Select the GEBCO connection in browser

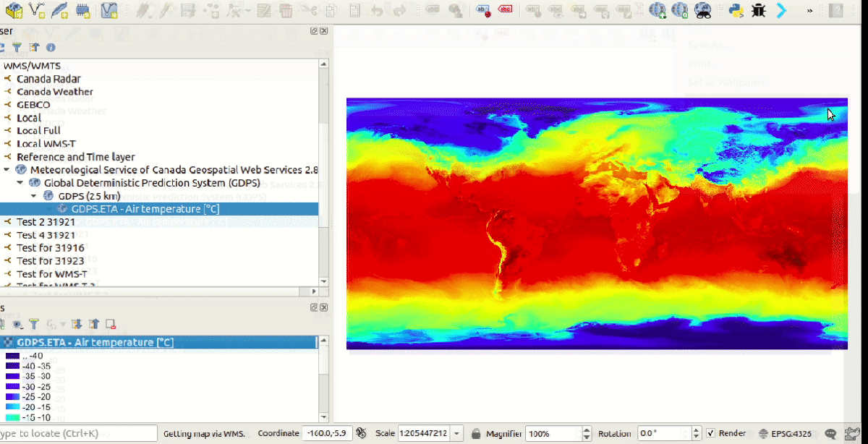(33, 105)
